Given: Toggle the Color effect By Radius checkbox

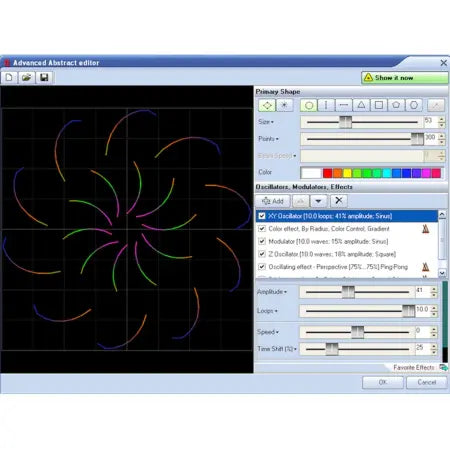Looking at the screenshot, I should coord(262,228).
